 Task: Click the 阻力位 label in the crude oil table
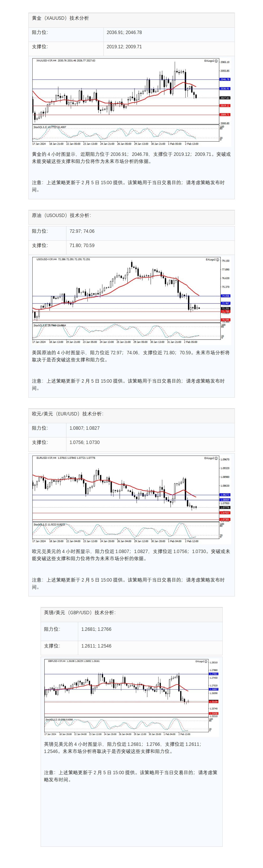[x=40, y=231]
